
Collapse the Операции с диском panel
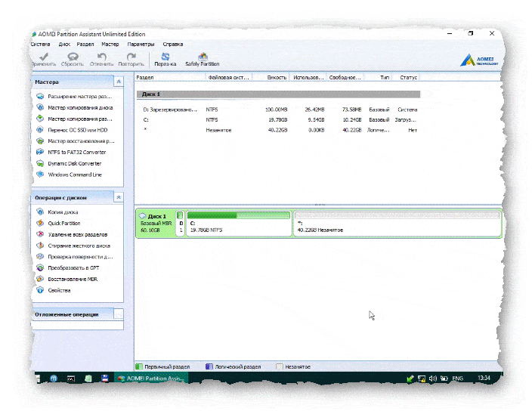(x=119, y=197)
